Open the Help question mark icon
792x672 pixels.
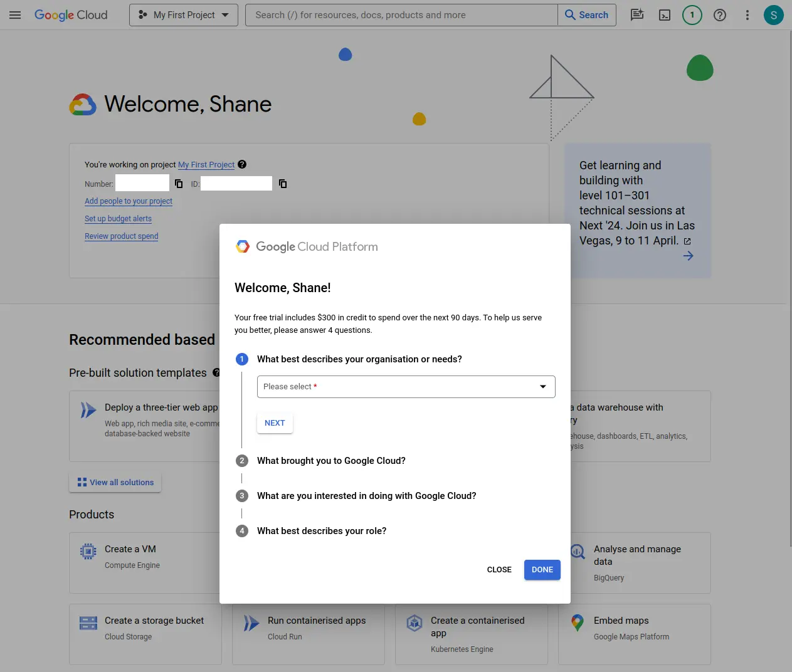[720, 15]
